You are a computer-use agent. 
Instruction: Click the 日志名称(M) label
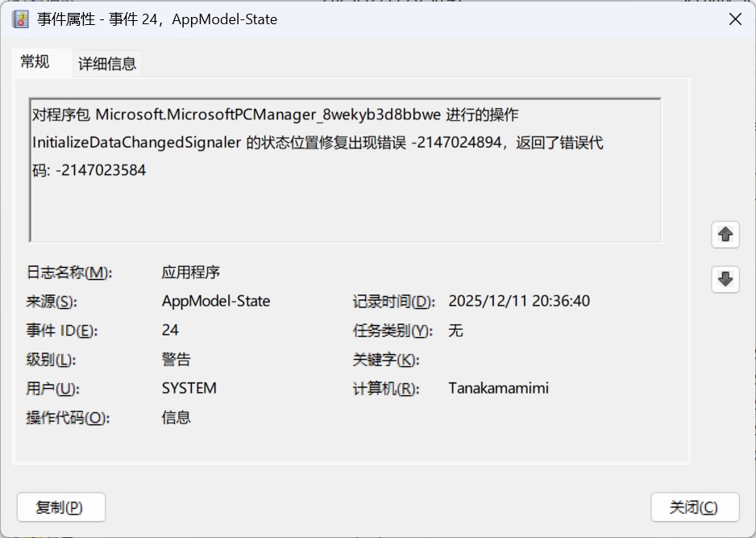(x=69, y=273)
